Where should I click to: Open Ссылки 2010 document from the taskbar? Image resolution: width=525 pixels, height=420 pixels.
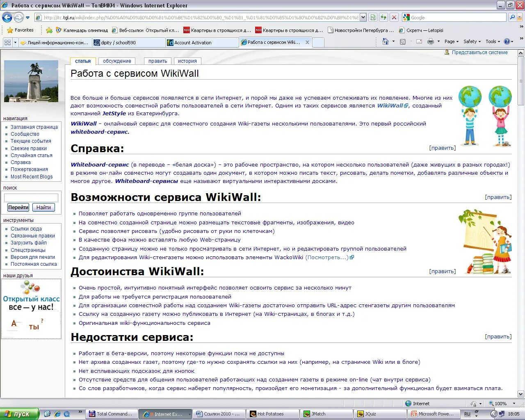pyautogui.click(x=219, y=414)
